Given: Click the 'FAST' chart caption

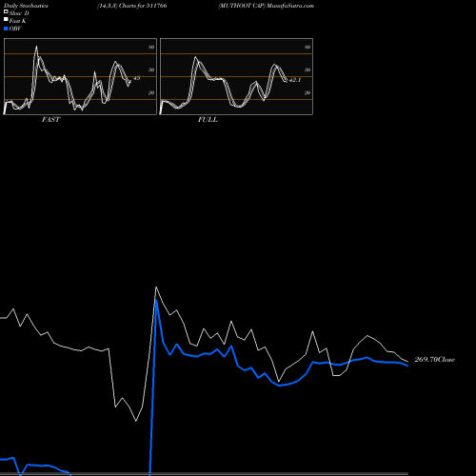Looking at the screenshot, I should click(50, 120).
